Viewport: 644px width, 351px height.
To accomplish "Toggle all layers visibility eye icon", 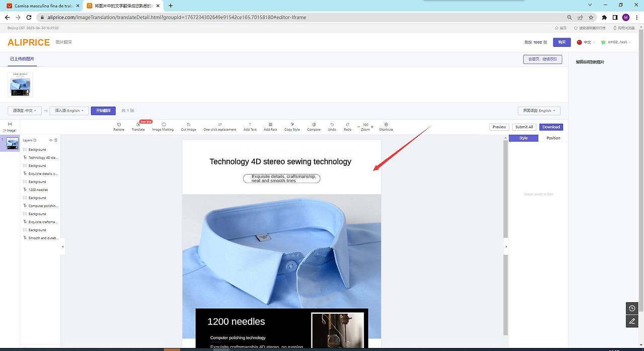I will (50, 140).
